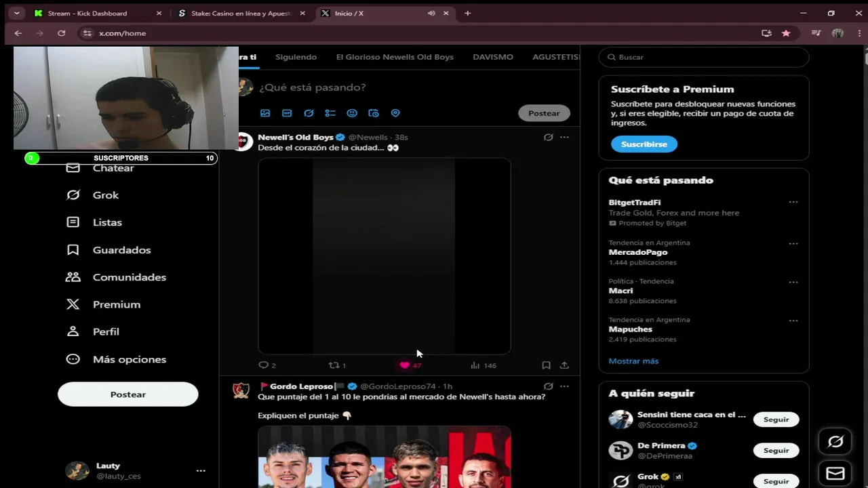Open a new browser tab

(x=467, y=13)
